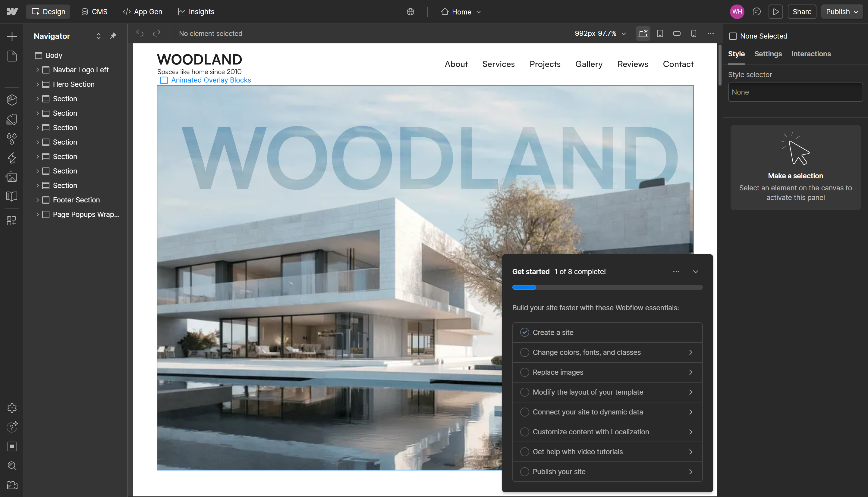Screen dimensions: 868x497
Task: Check the Modify the layout checklist item
Action: [524, 392]
